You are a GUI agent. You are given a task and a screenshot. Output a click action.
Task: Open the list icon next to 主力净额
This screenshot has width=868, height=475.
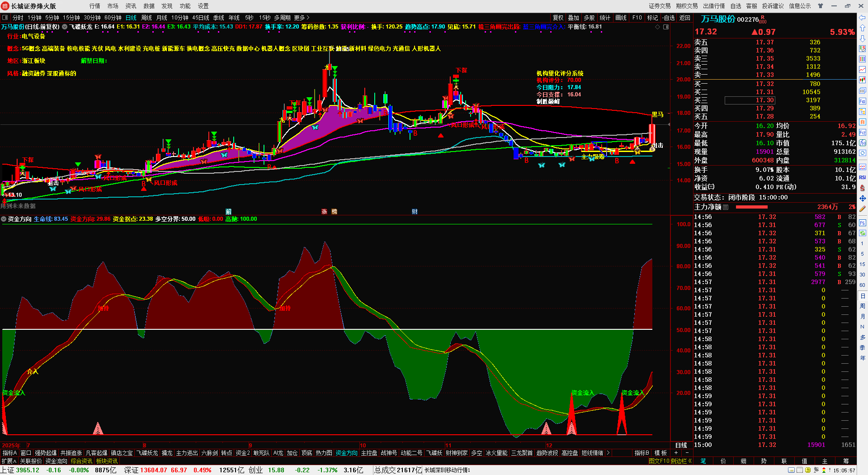pos(726,207)
